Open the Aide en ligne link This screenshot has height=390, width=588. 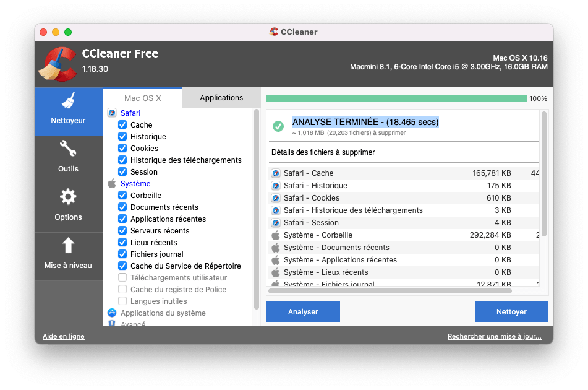click(63, 336)
